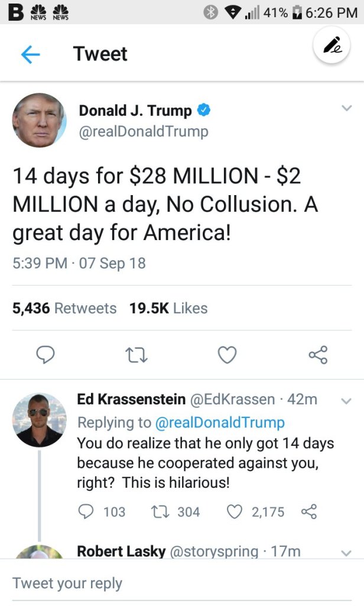Open Ed Krassenstein's profile avatar

click(x=39, y=419)
